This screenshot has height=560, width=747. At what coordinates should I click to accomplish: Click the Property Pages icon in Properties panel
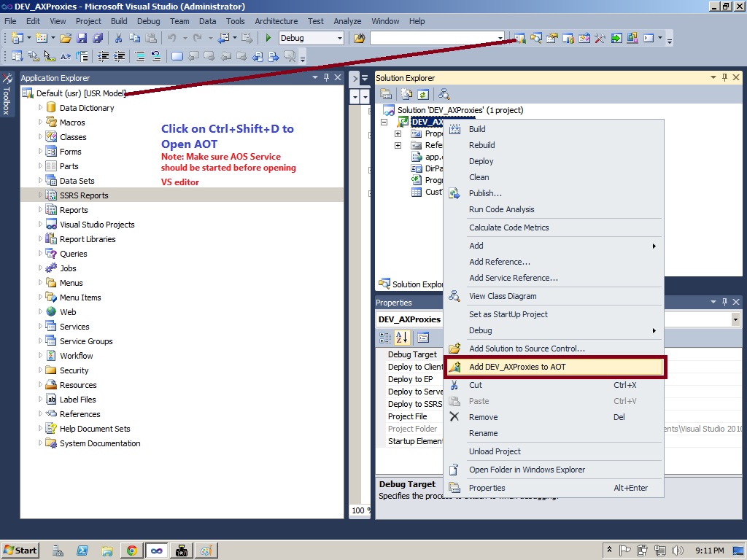pos(423,338)
